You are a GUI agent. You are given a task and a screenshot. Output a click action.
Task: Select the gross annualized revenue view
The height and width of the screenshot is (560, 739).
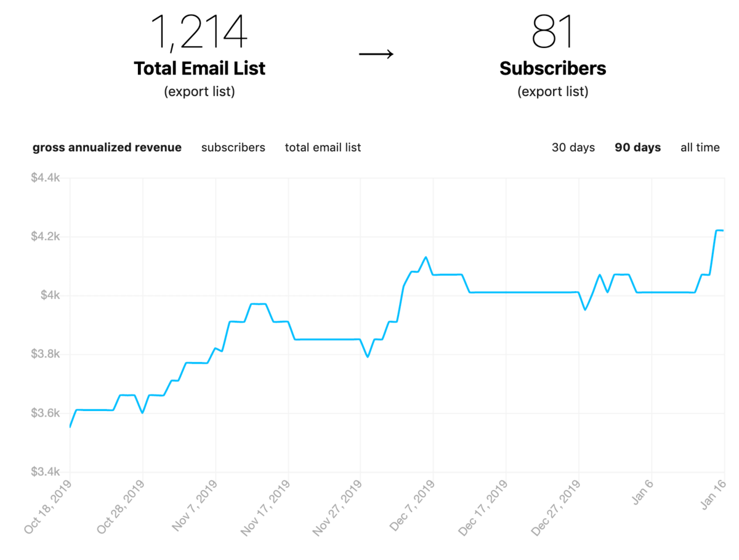coord(107,147)
